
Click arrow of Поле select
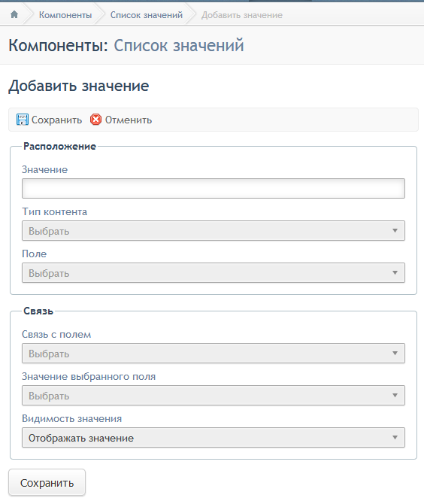pos(395,272)
